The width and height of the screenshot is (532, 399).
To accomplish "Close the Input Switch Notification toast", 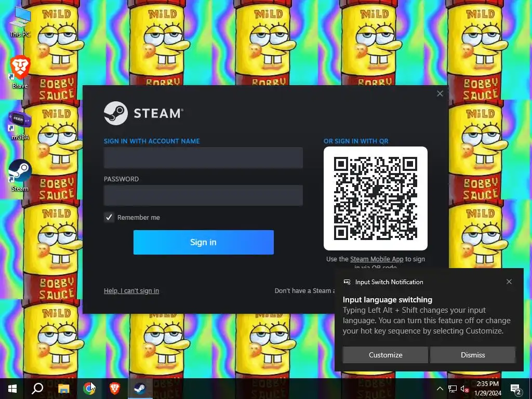I will (x=509, y=282).
